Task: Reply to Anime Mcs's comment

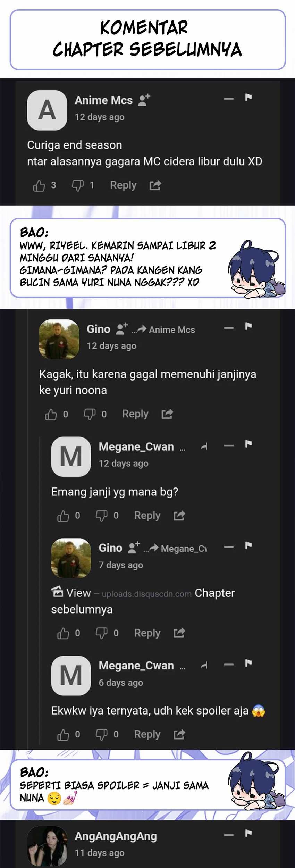Action: (123, 185)
